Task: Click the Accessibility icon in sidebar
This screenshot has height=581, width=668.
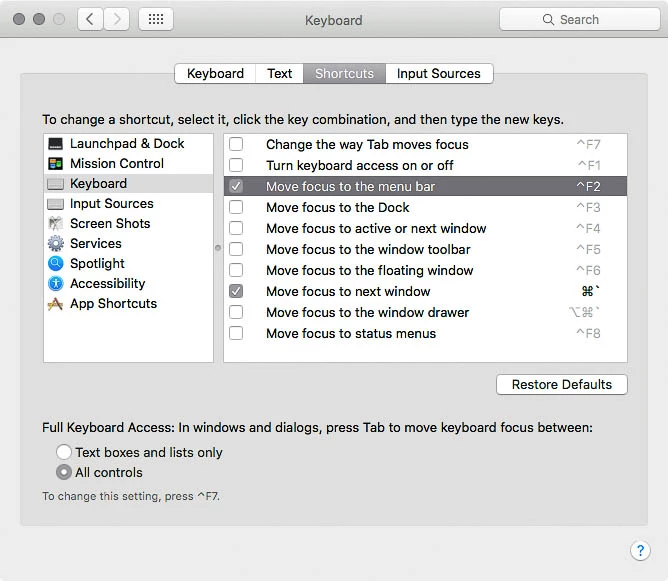Action: click(55, 284)
